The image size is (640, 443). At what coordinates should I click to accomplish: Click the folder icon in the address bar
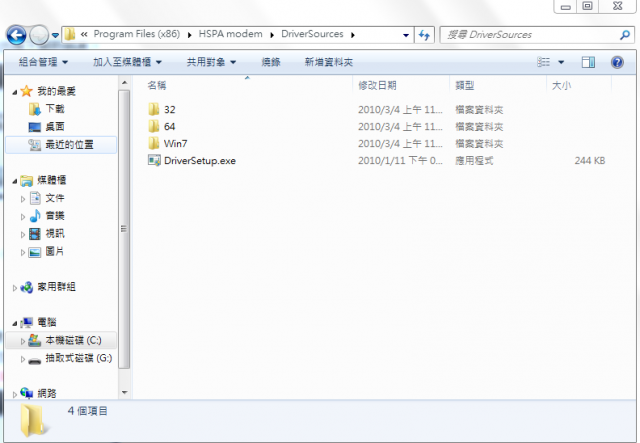[x=70, y=34]
